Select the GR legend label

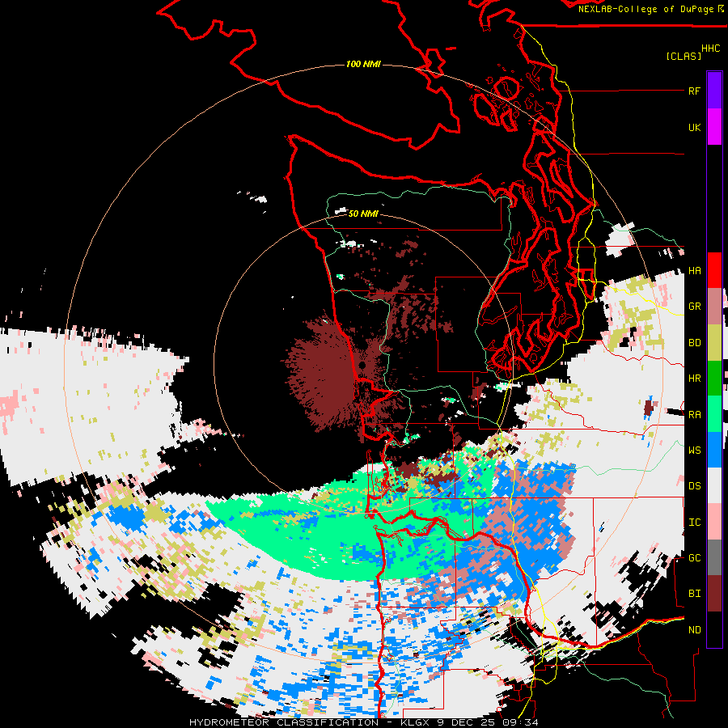tap(694, 307)
